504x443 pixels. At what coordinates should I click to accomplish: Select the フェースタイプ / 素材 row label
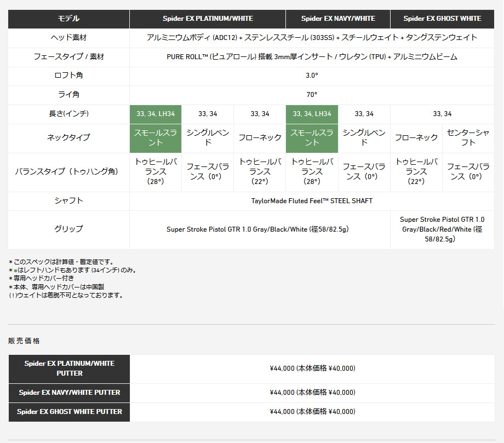[69, 57]
